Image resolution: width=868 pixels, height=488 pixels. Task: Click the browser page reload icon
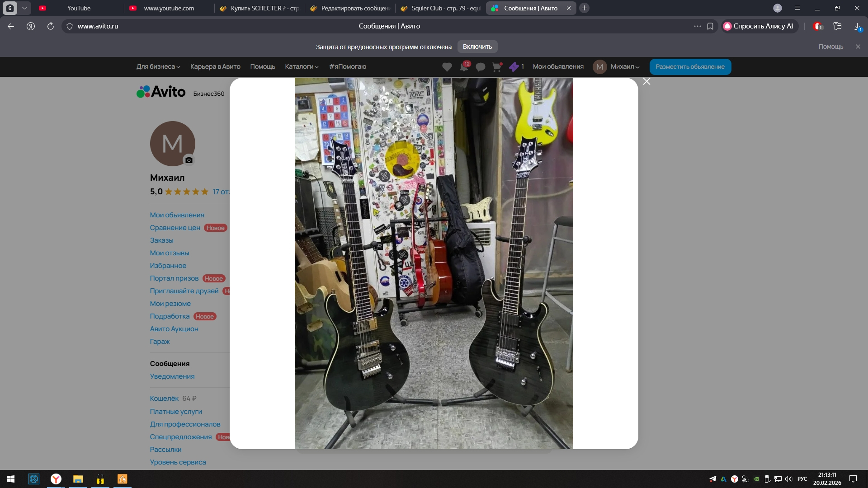click(51, 26)
